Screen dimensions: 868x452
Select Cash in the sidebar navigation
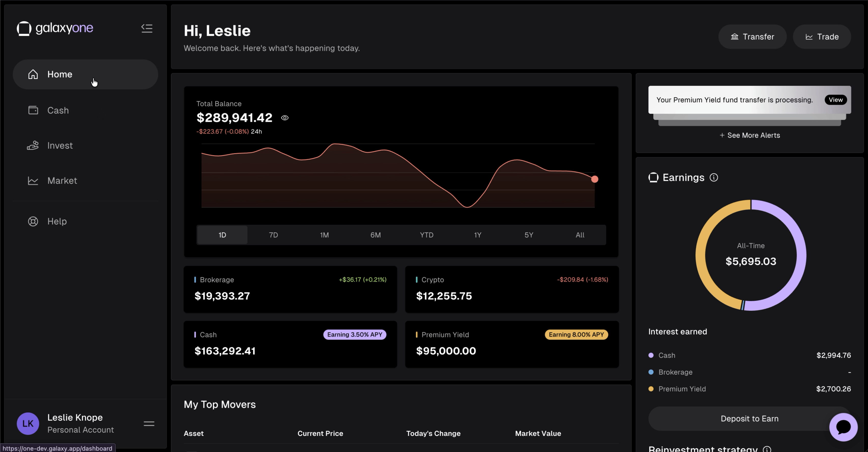point(58,110)
